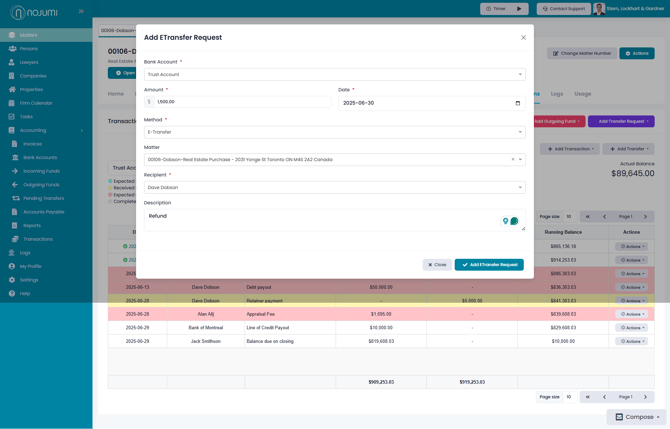Switch to the Logs tab
This screenshot has width=670, height=429.
(x=556, y=94)
